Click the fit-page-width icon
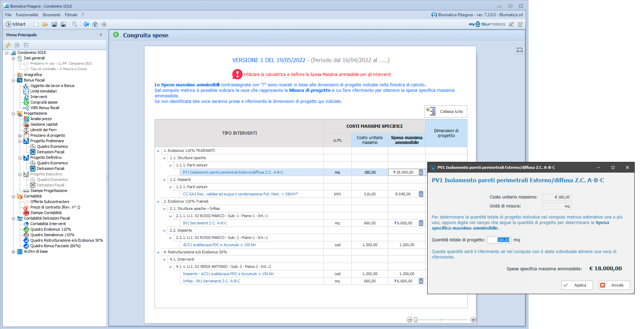The height and width of the screenshot is (329, 644). tap(519, 50)
